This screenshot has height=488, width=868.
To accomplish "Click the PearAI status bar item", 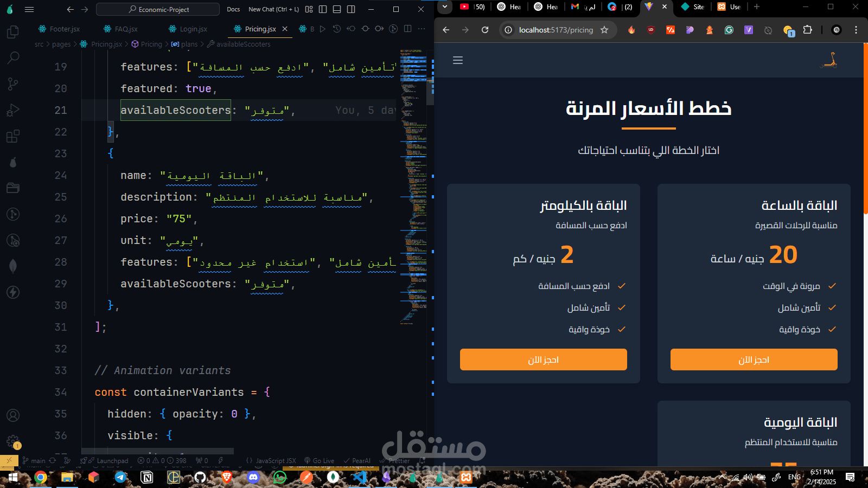I will click(356, 461).
